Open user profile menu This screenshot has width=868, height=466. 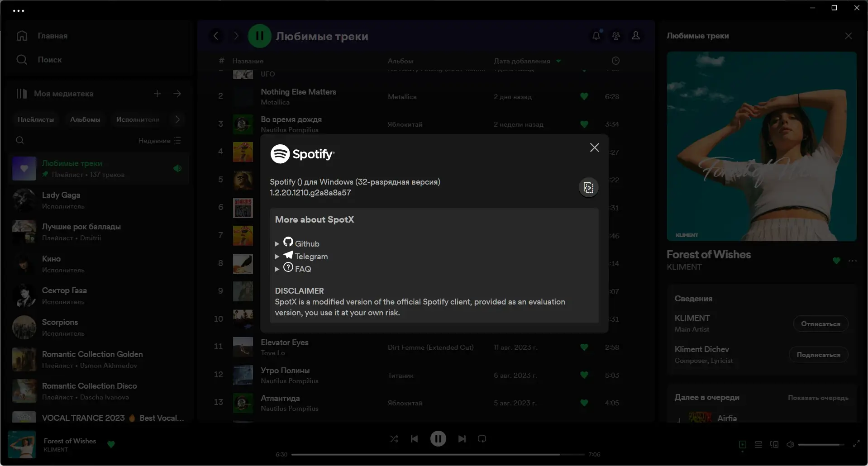coord(636,36)
